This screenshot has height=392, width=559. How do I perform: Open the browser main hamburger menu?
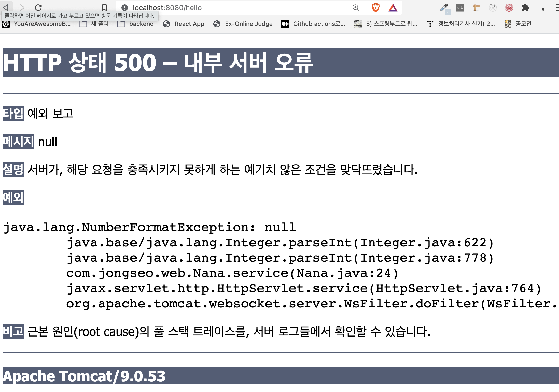557,8
